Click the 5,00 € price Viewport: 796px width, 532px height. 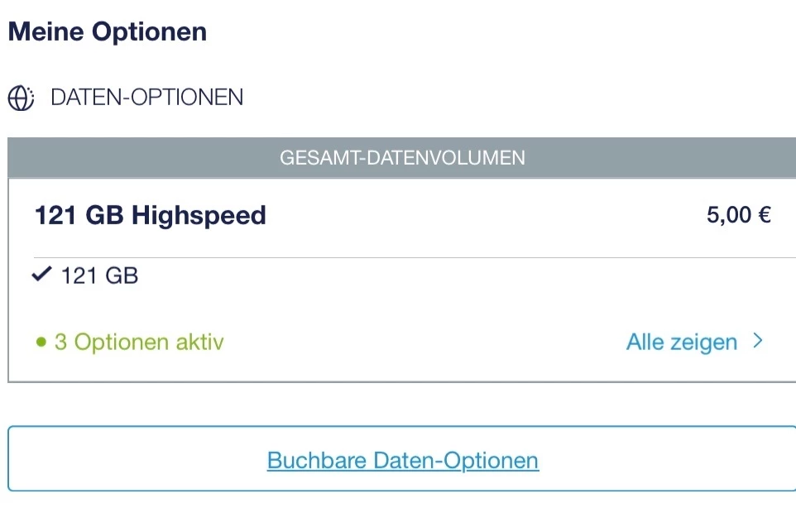click(x=738, y=216)
